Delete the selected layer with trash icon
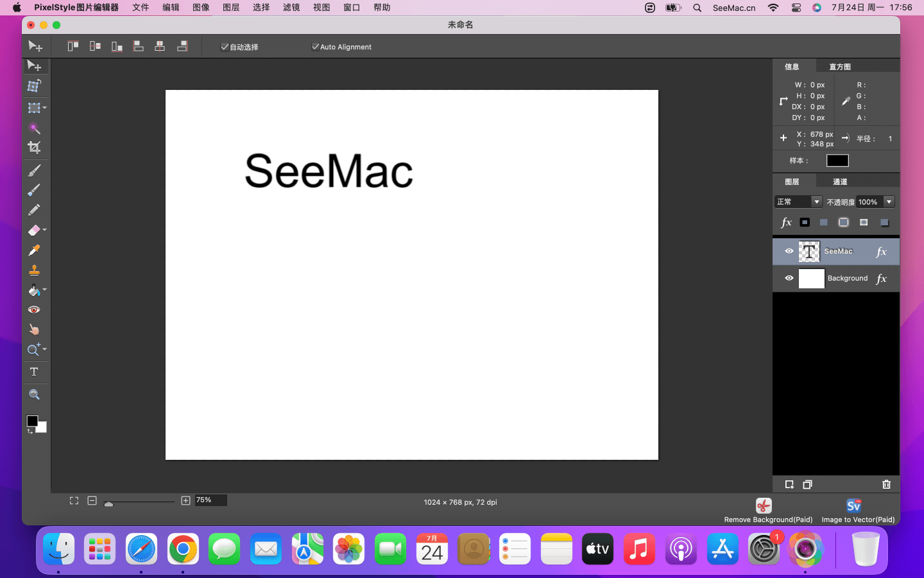This screenshot has width=924, height=578. tap(886, 484)
